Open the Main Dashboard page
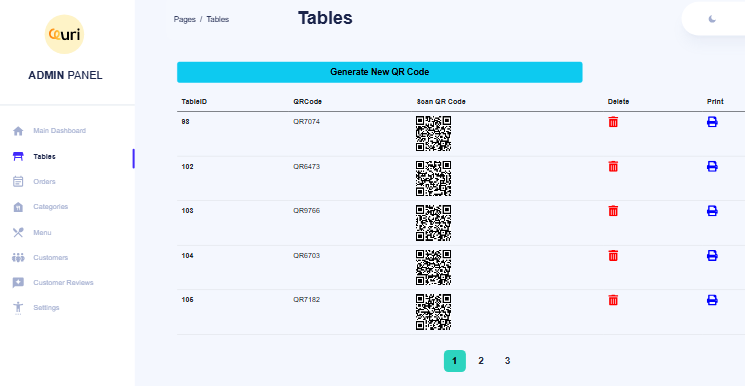745x386 pixels. pos(59,131)
